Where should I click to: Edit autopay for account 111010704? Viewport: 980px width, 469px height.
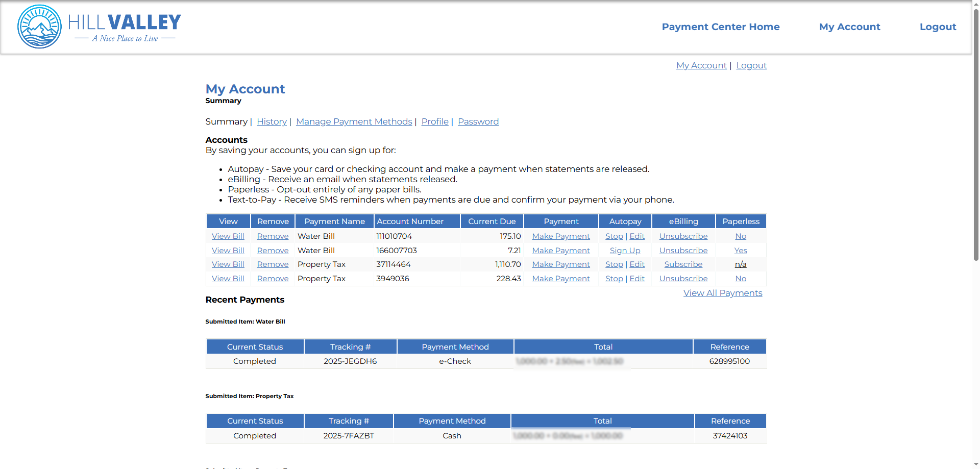(637, 236)
